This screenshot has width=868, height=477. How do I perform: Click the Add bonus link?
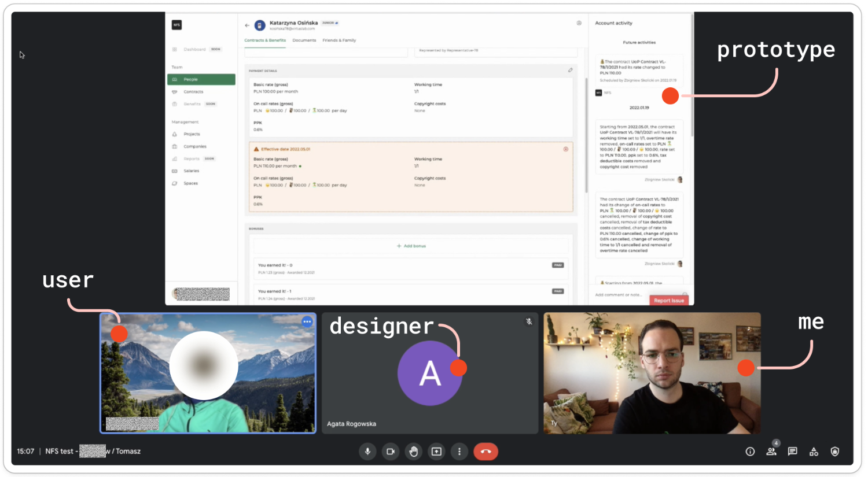click(x=411, y=246)
